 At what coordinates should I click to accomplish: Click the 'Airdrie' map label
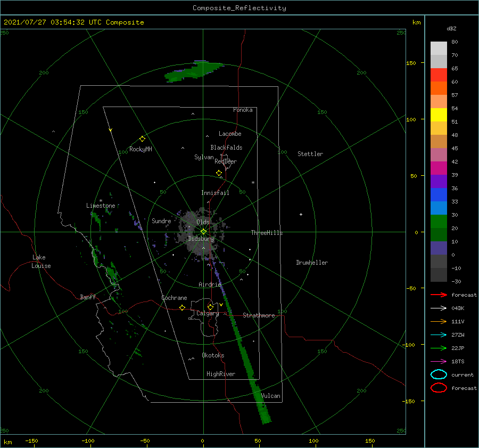pos(210,284)
